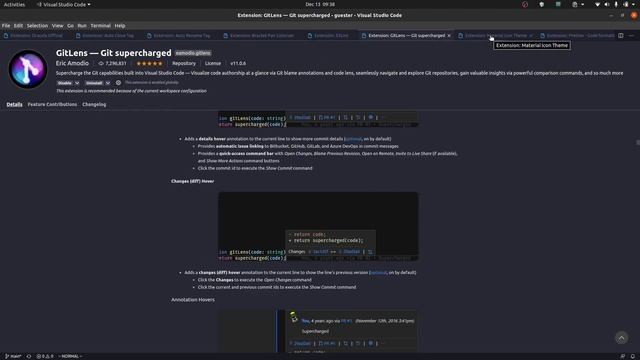Switch to the Extension: Bracket Pair Colorizer tab
This screenshot has width=640, height=360.
pos(261,36)
